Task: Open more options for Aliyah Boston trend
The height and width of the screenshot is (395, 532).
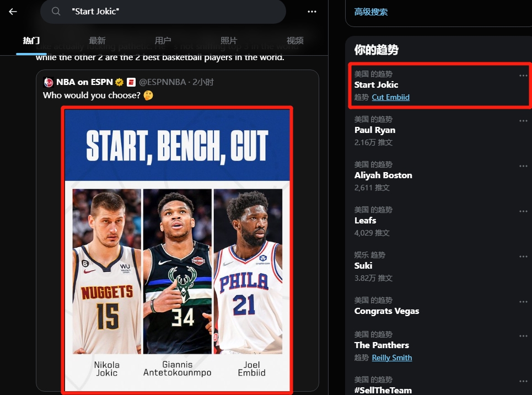Action: [523, 166]
